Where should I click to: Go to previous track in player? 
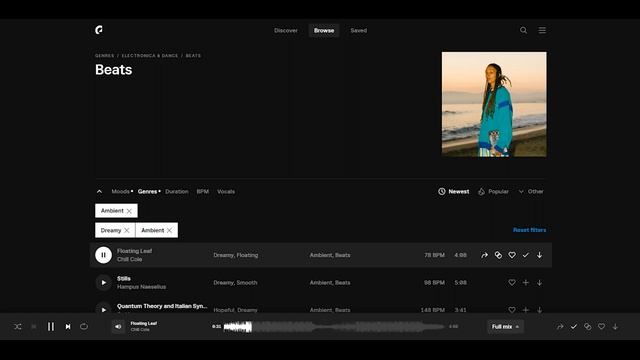tap(33, 327)
